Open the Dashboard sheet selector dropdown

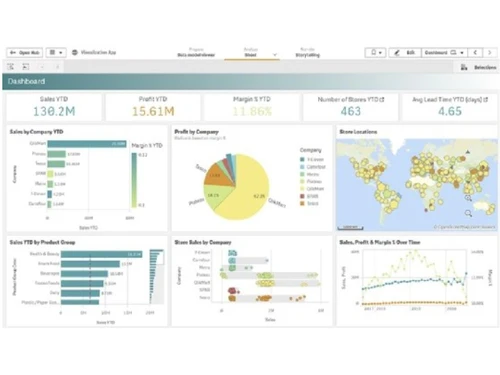[444, 53]
